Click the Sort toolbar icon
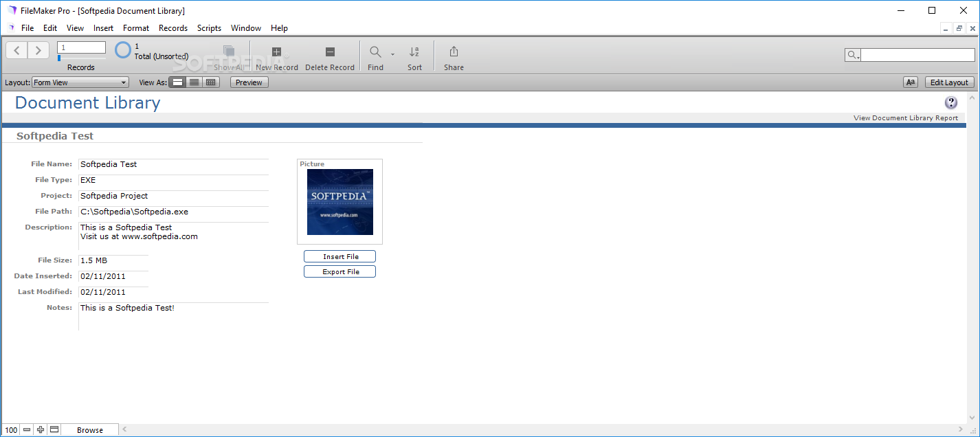Viewport: 980px width, 437px height. [414, 52]
